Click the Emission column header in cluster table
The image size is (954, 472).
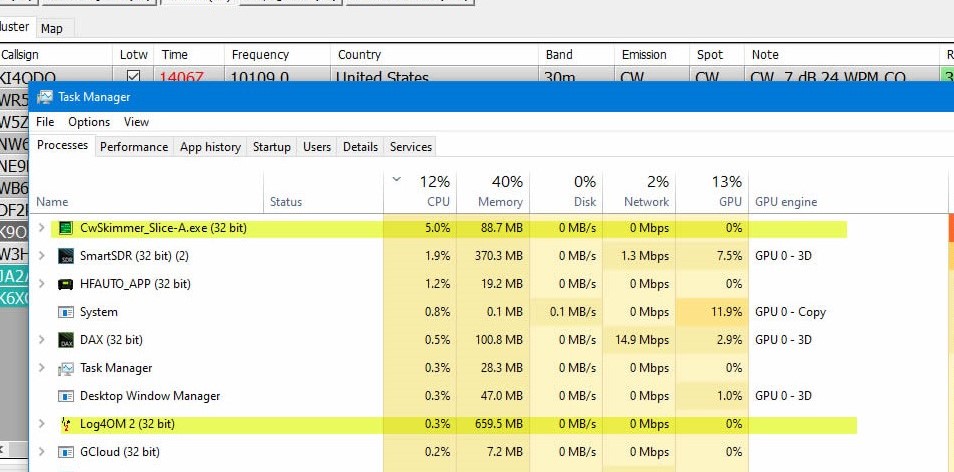[652, 55]
